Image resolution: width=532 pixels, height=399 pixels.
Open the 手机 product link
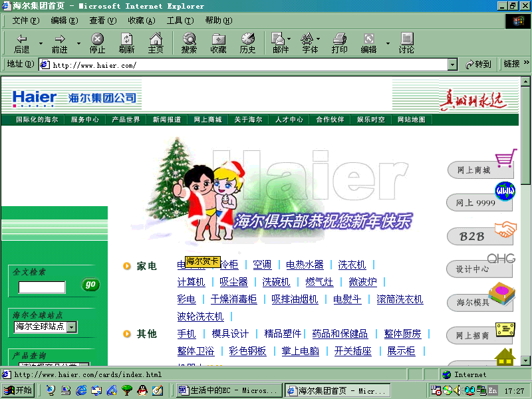coord(186,334)
